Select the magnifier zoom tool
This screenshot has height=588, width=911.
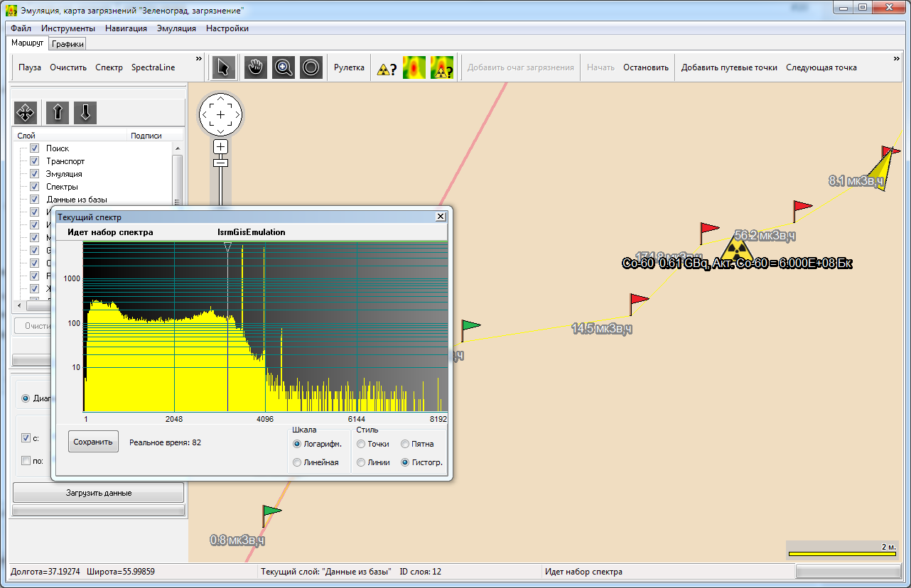[284, 68]
